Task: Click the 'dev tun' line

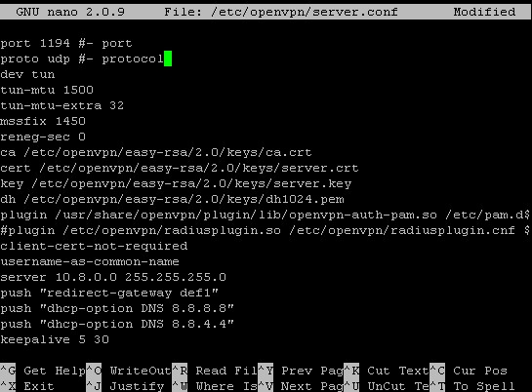Action: click(27, 74)
